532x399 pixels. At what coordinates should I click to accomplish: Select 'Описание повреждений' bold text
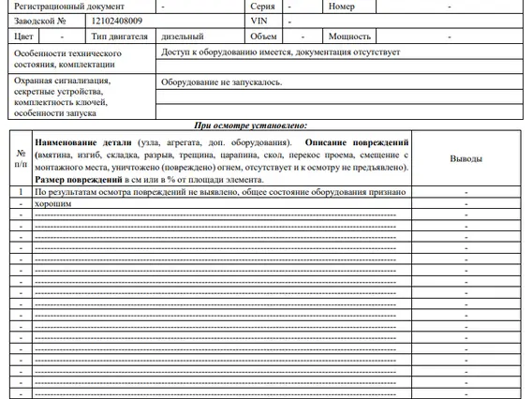coord(357,142)
